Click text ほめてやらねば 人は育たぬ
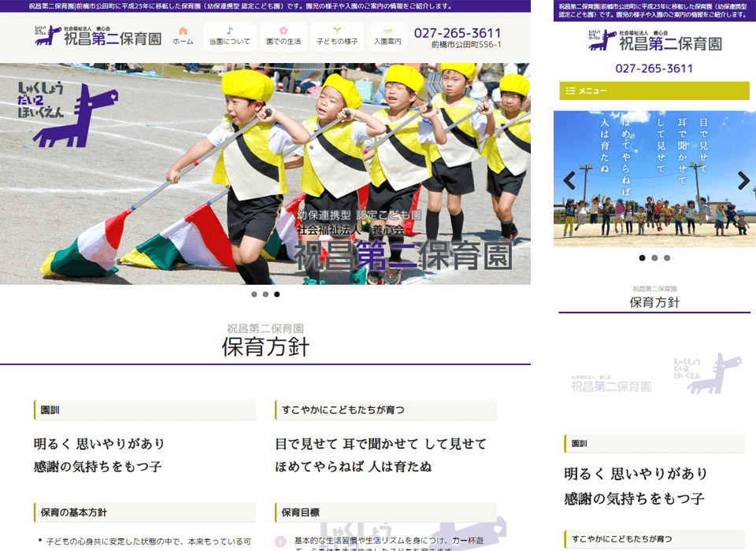The width and height of the screenshot is (756, 551). (x=353, y=467)
